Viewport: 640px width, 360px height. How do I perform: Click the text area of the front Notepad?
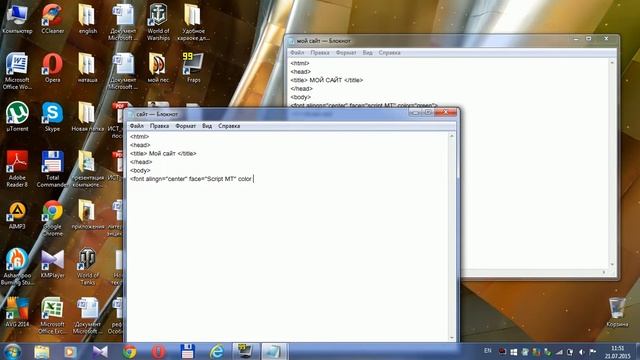(288, 237)
